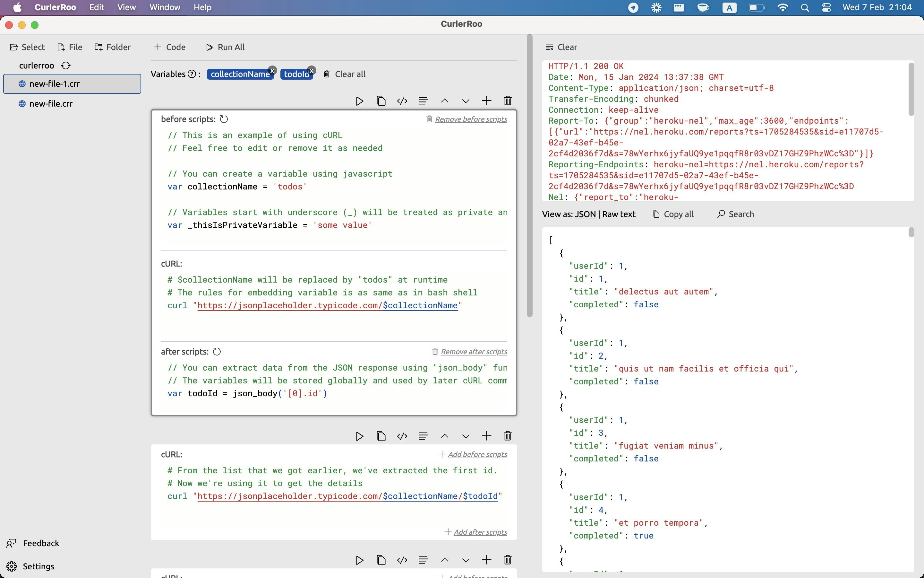Click Run All
Image resolution: width=924 pixels, height=578 pixels.
pyautogui.click(x=225, y=47)
